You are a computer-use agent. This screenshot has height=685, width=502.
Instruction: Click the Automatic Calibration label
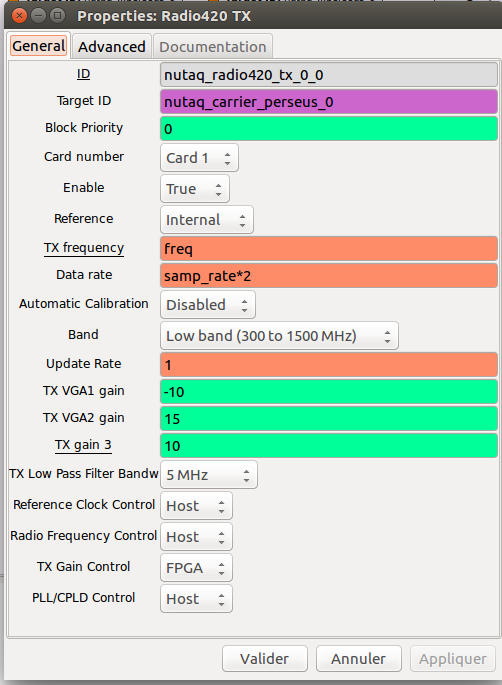(x=84, y=303)
